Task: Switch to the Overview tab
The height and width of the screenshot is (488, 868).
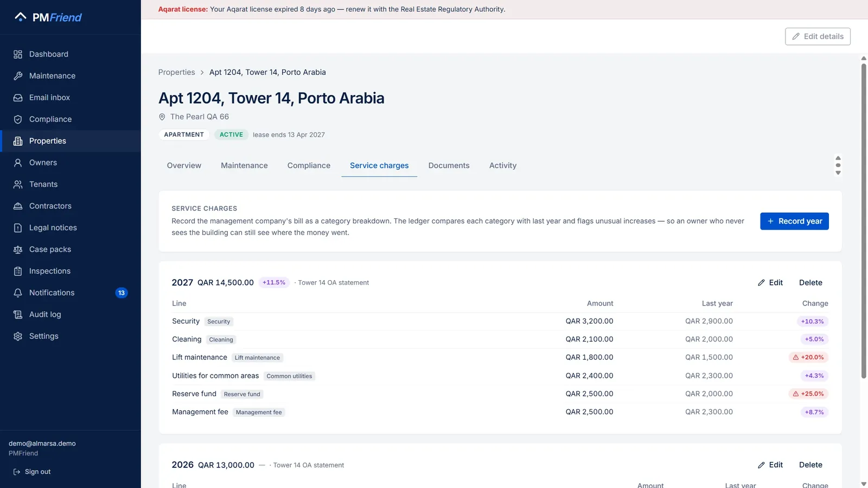Action: 184,166
